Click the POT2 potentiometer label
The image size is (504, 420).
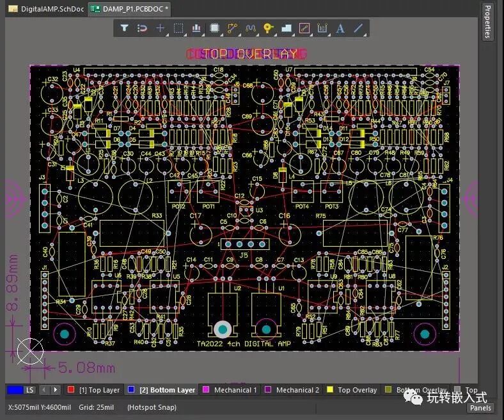click(x=178, y=206)
